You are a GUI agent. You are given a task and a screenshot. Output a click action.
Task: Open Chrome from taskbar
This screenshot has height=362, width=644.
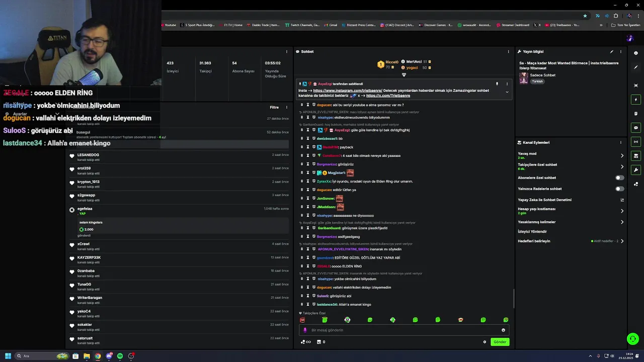(98, 356)
